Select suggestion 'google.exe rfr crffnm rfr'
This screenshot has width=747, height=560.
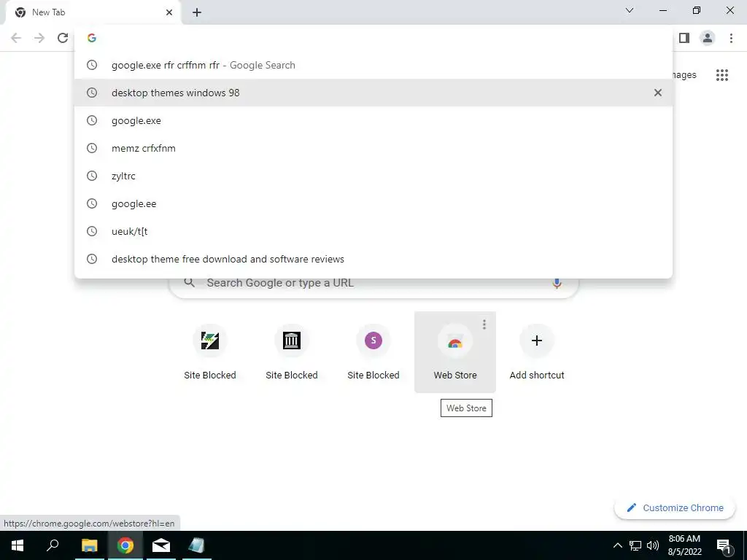coord(373,65)
